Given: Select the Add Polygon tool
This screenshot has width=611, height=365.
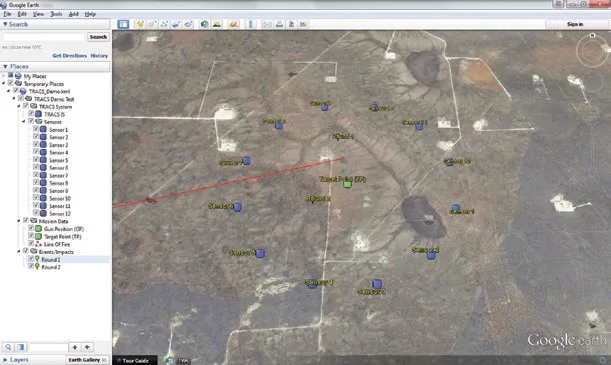Looking at the screenshot, I should click(x=152, y=24).
